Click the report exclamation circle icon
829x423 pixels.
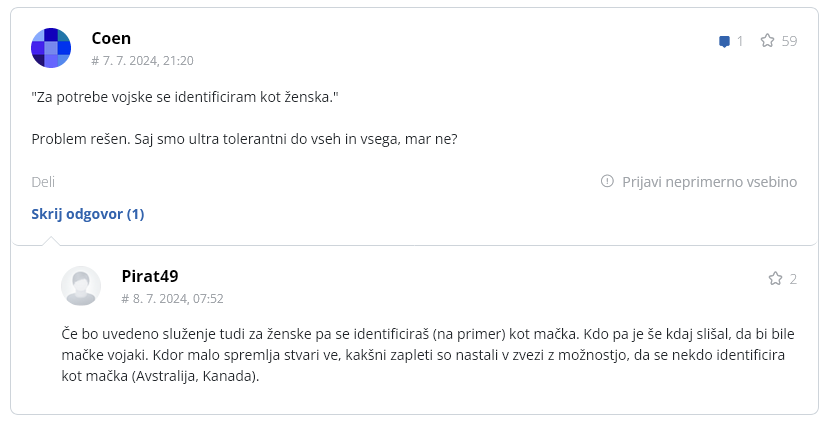pyautogui.click(x=607, y=181)
